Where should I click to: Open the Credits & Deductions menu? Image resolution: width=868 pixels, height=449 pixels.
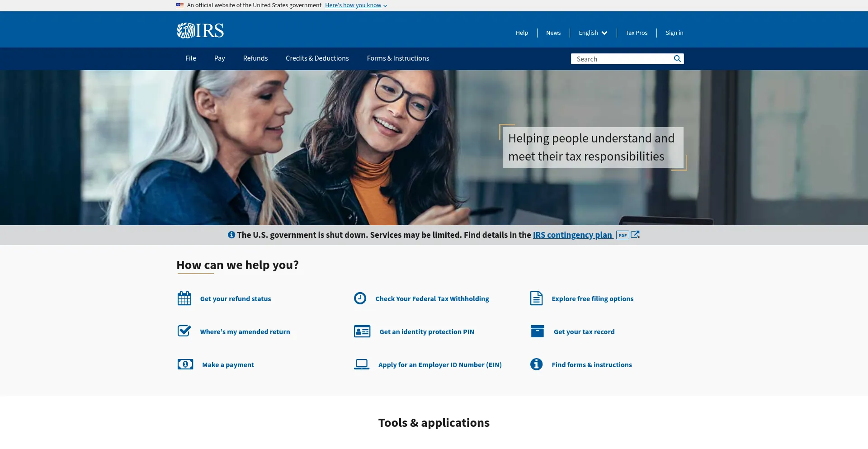[317, 58]
